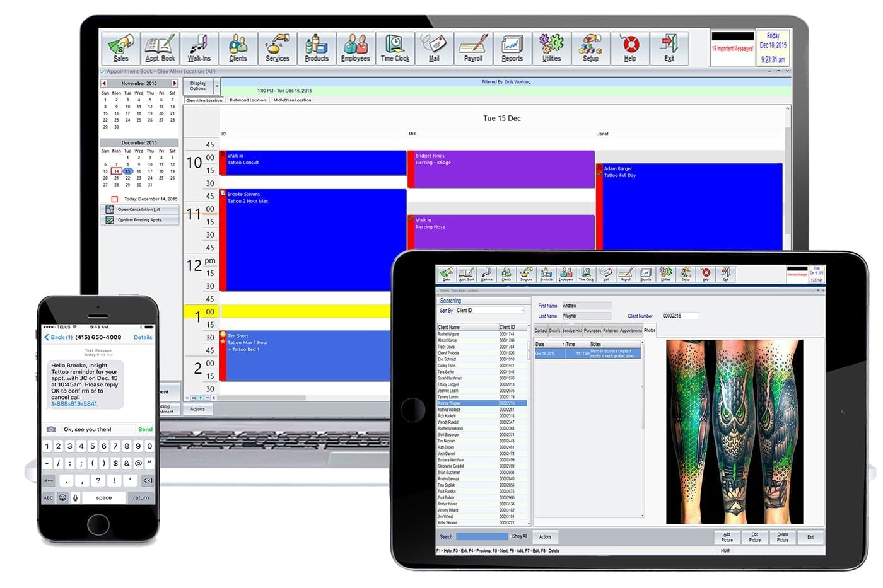Select December 15 in the calendar

click(127, 171)
